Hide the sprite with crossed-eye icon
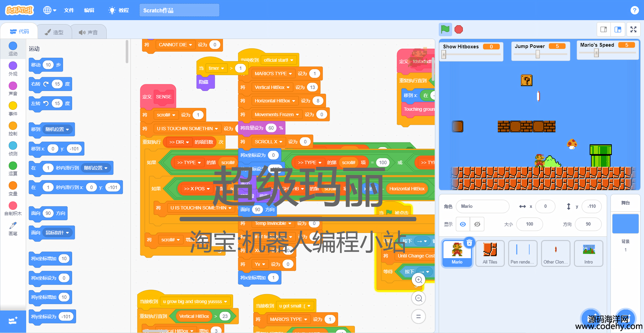Image resolution: width=644 pixels, height=333 pixels. click(477, 224)
